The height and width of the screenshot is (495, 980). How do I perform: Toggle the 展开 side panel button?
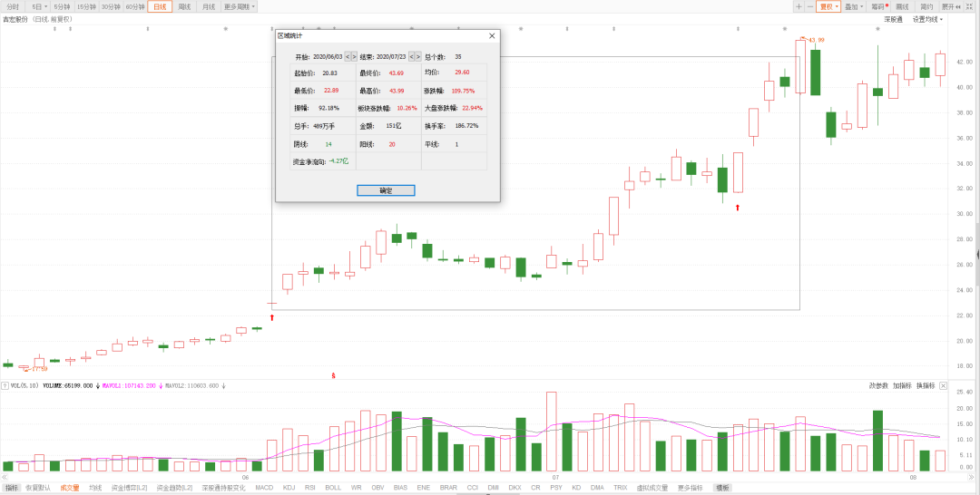coord(950,6)
